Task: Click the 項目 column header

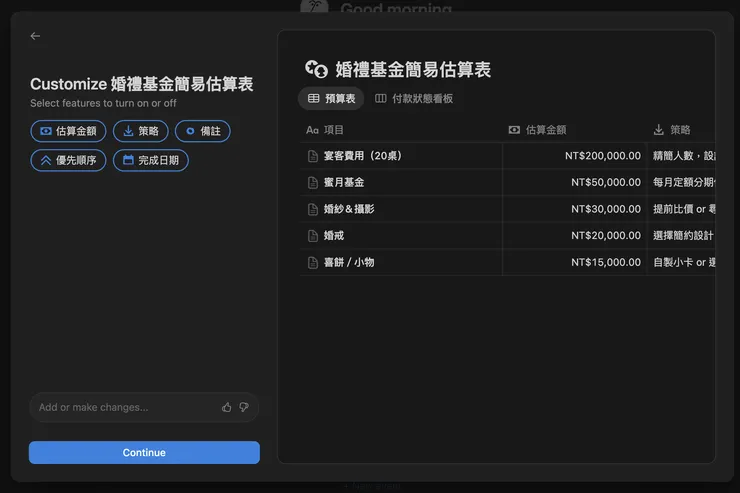Action: pyautogui.click(x=325, y=130)
